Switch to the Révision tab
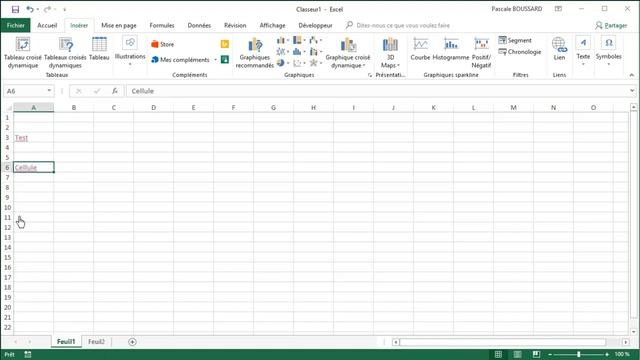Screen dimensions: 640x360 coord(235,25)
